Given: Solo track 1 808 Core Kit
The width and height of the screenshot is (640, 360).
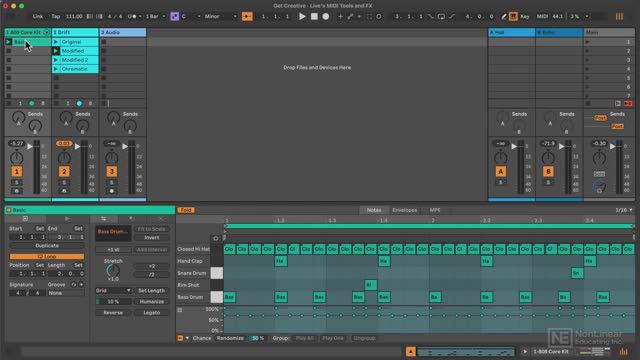Looking at the screenshot, I should (17, 182).
